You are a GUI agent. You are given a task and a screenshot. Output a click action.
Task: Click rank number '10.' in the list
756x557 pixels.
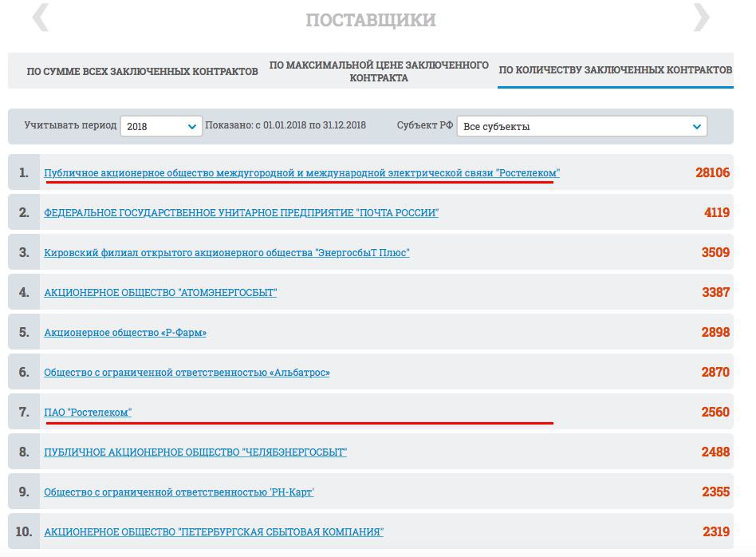[x=24, y=532]
